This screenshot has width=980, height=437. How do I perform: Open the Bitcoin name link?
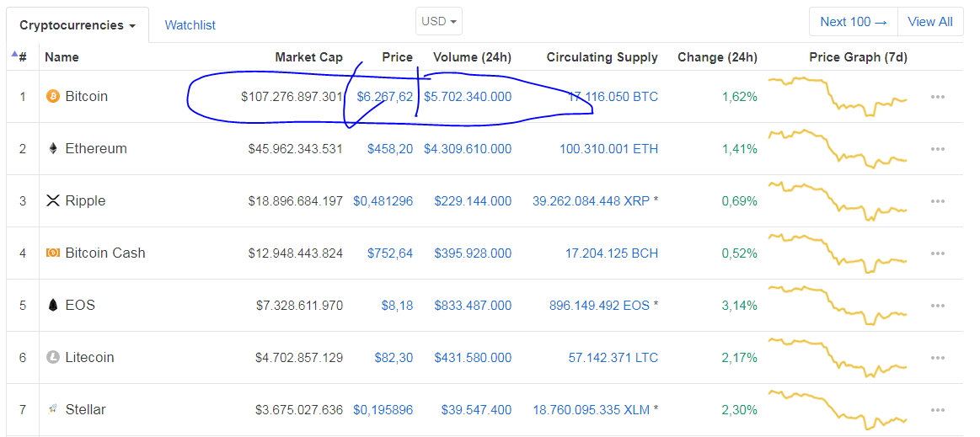[x=86, y=97]
